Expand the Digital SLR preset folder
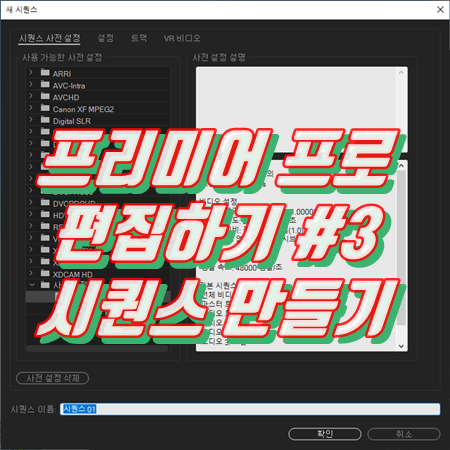The width and height of the screenshot is (450, 450). pos(31,119)
